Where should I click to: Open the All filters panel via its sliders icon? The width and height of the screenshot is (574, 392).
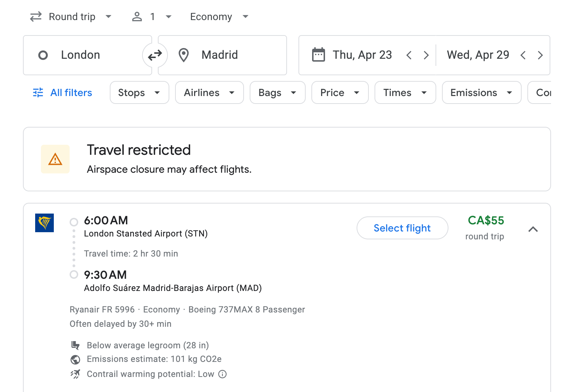38,92
